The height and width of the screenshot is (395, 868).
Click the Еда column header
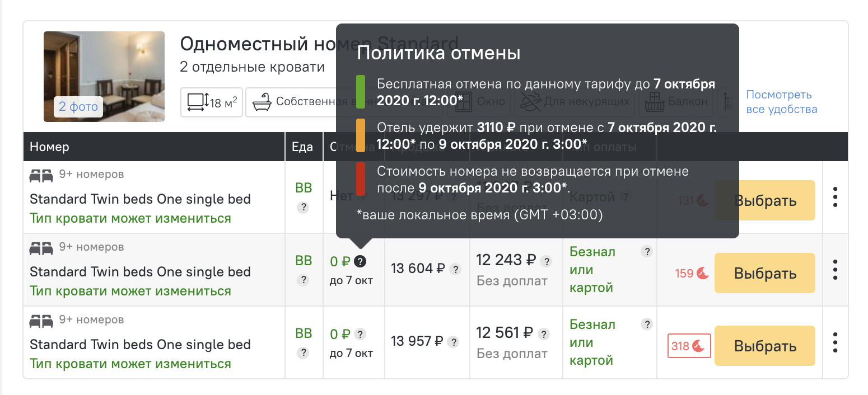(x=302, y=147)
